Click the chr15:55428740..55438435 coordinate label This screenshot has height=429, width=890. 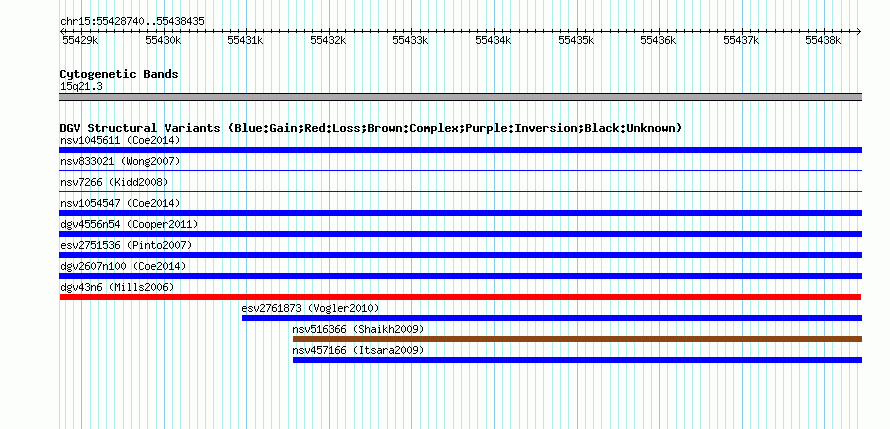coord(132,21)
